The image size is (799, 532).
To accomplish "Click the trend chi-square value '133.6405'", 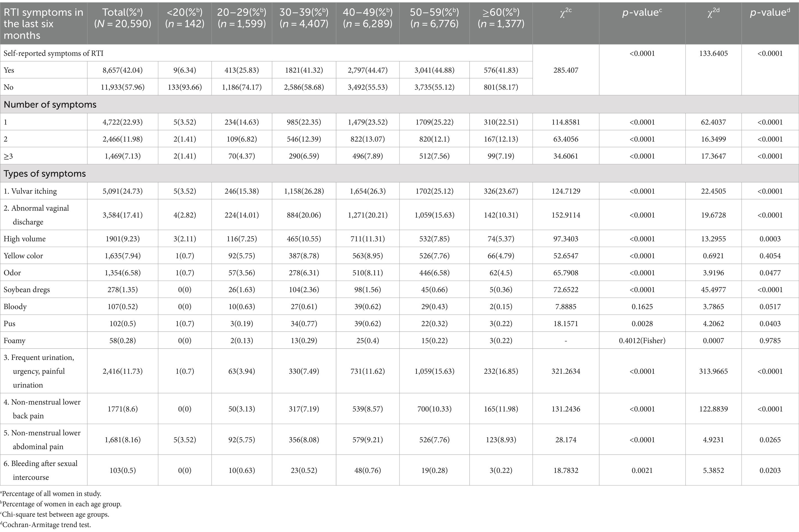I will [714, 53].
